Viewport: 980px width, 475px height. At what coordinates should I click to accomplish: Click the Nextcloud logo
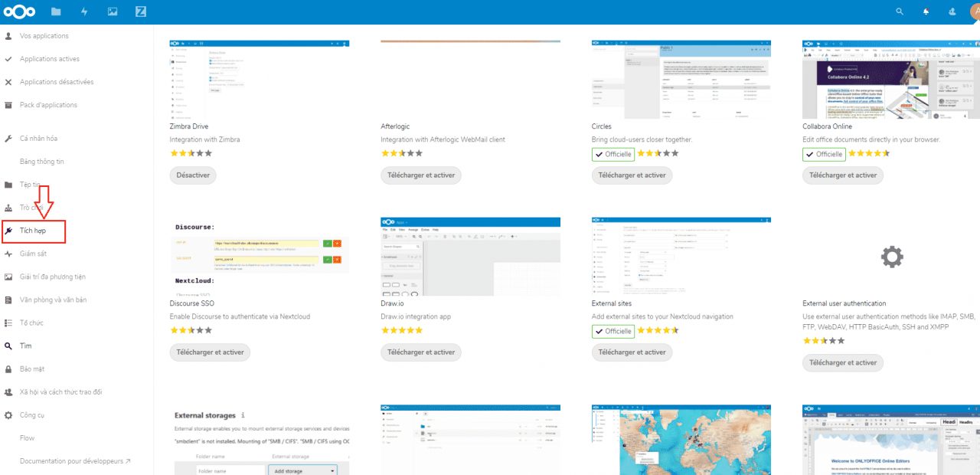click(x=21, y=11)
